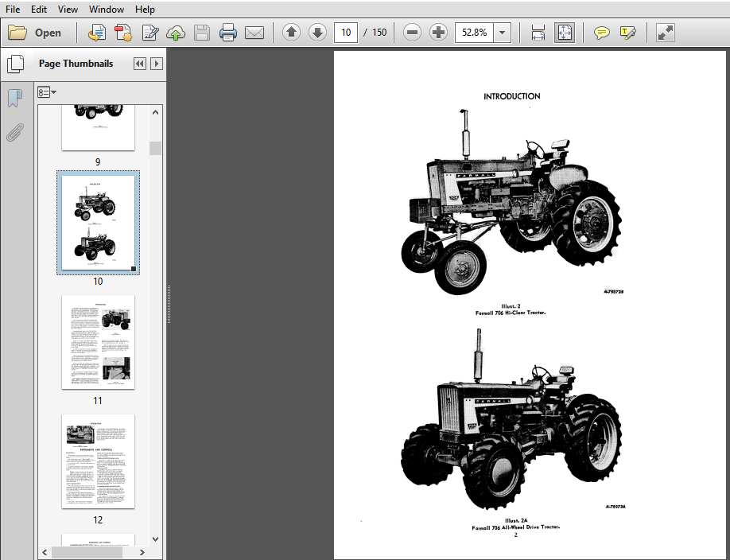The height and width of the screenshot is (560, 730).
Task: Open the View menu
Action: click(68, 10)
